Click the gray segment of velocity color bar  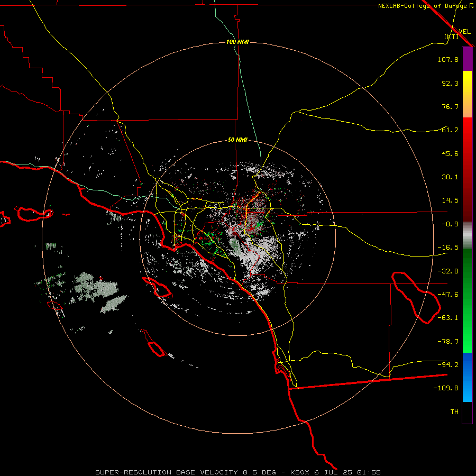pos(467,235)
